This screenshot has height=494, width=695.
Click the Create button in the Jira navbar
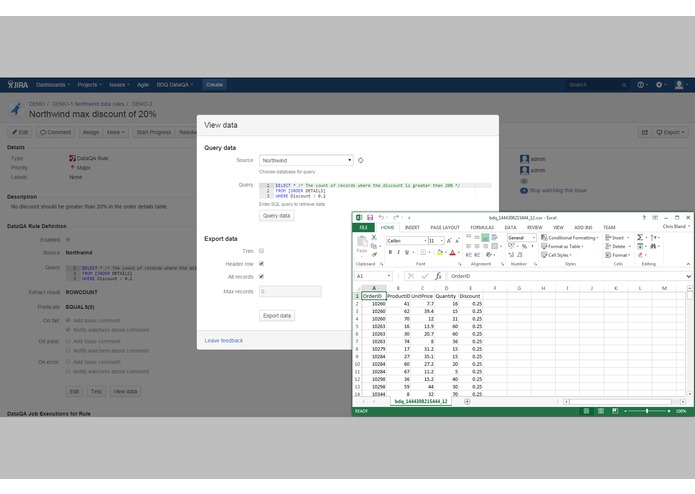[215, 85]
